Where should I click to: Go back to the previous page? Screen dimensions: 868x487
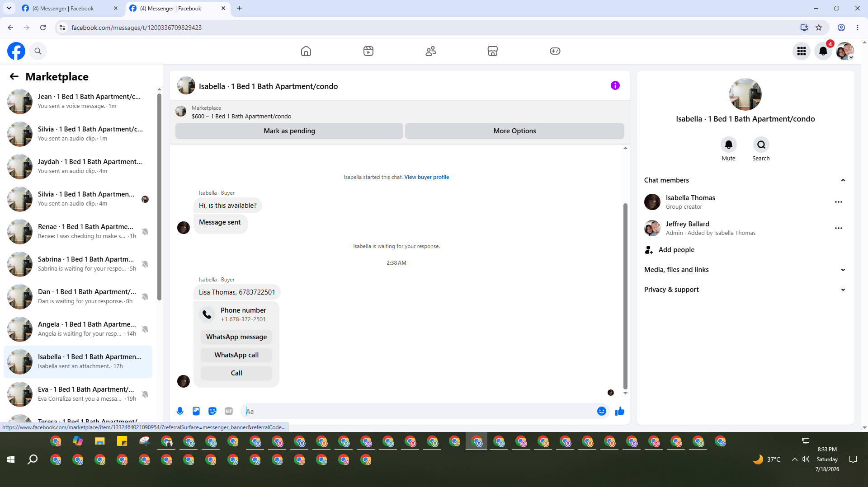[x=10, y=28]
